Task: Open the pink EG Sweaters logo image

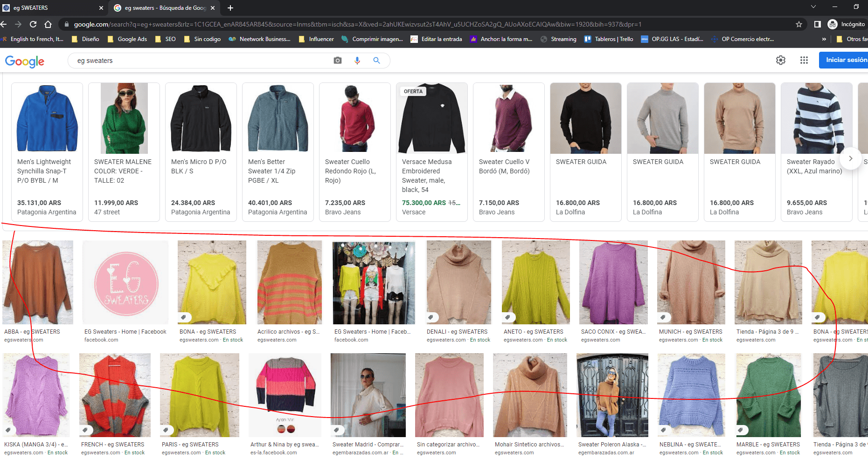Action: [125, 282]
